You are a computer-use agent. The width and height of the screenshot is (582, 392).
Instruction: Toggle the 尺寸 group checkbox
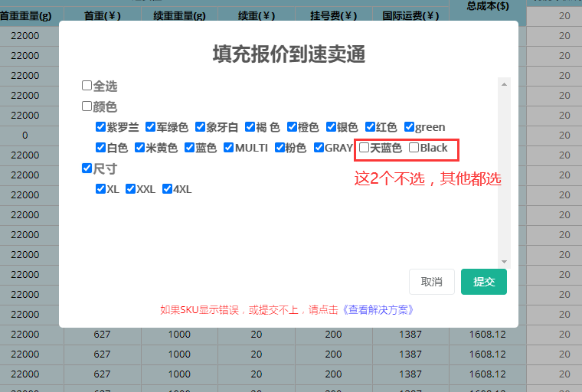point(87,168)
